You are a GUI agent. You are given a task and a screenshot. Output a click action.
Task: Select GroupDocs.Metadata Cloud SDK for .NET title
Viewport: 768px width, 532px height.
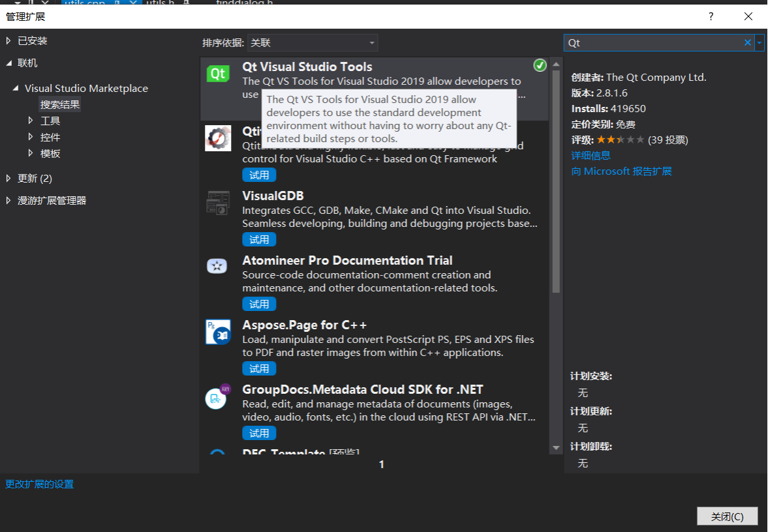click(x=362, y=390)
